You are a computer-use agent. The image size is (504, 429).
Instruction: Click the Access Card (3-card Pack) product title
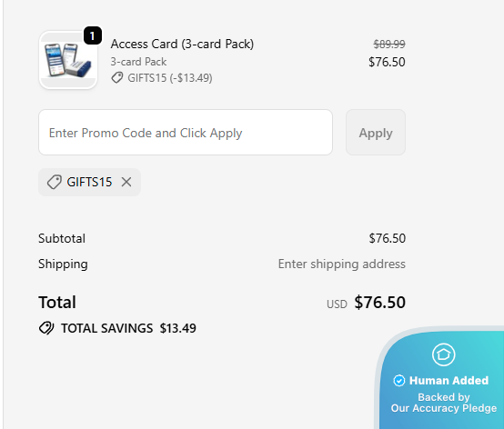point(182,44)
